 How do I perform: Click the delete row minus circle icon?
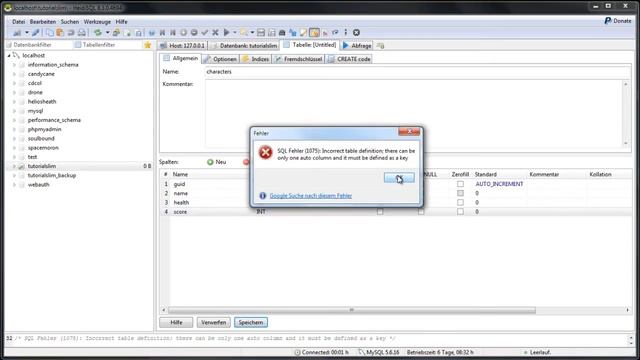194,33
